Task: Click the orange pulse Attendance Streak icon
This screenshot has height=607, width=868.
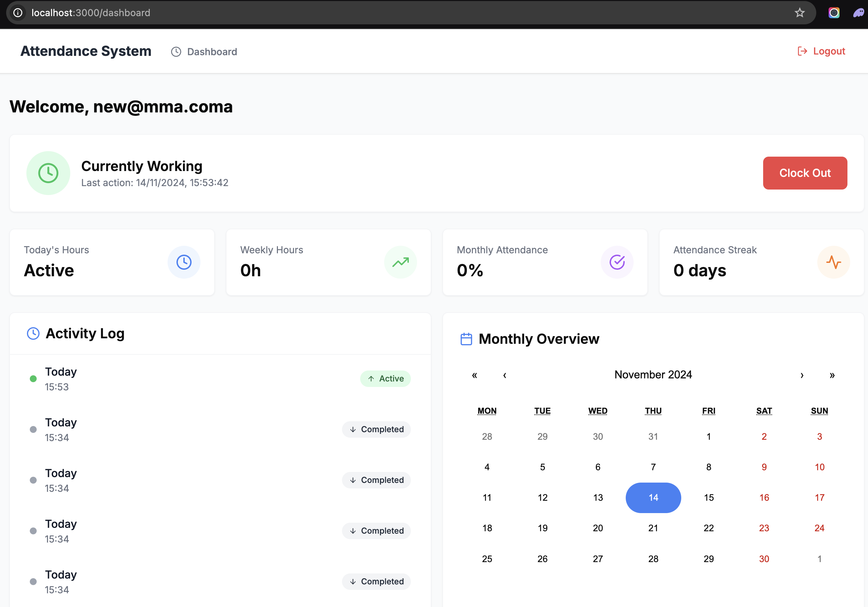Action: click(833, 262)
